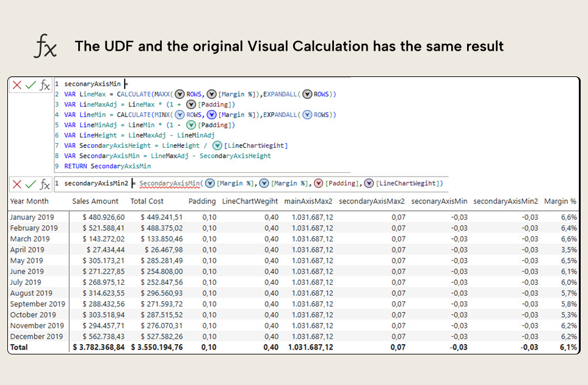Expand the Padding chevron on line 3
The height and width of the screenshot is (385, 588).
tap(191, 105)
